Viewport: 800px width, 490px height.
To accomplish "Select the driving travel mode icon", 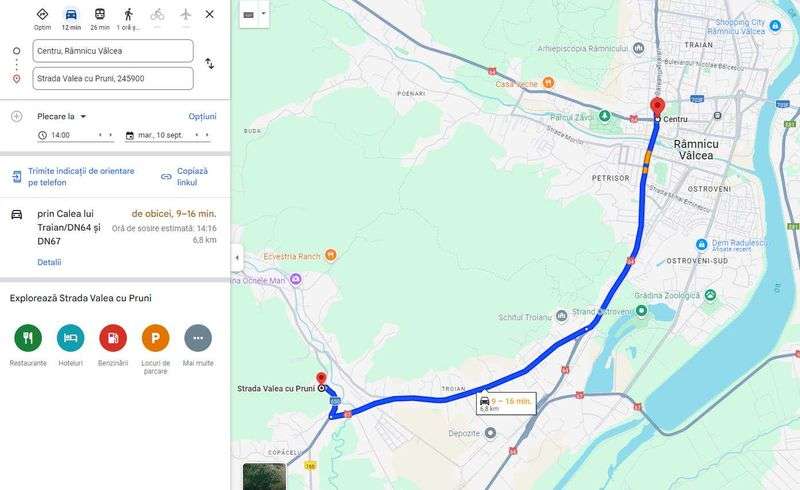I will pyautogui.click(x=71, y=14).
